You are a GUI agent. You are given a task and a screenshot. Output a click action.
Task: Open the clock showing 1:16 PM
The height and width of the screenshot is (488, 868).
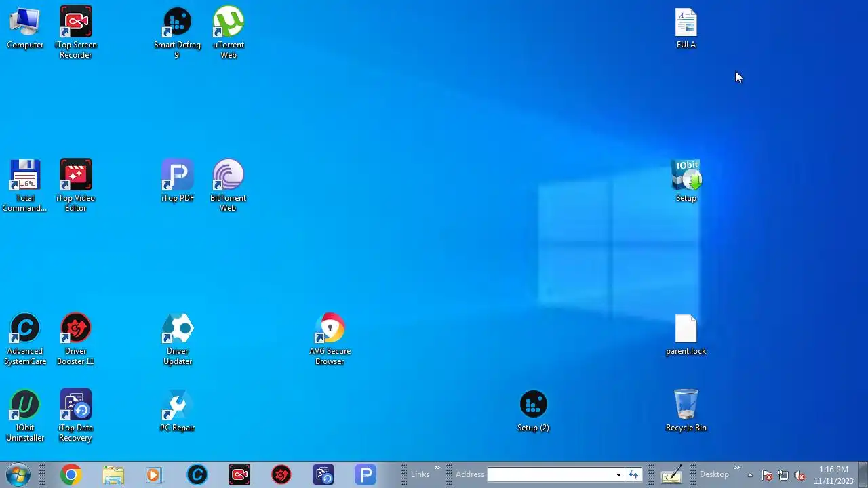tap(833, 475)
